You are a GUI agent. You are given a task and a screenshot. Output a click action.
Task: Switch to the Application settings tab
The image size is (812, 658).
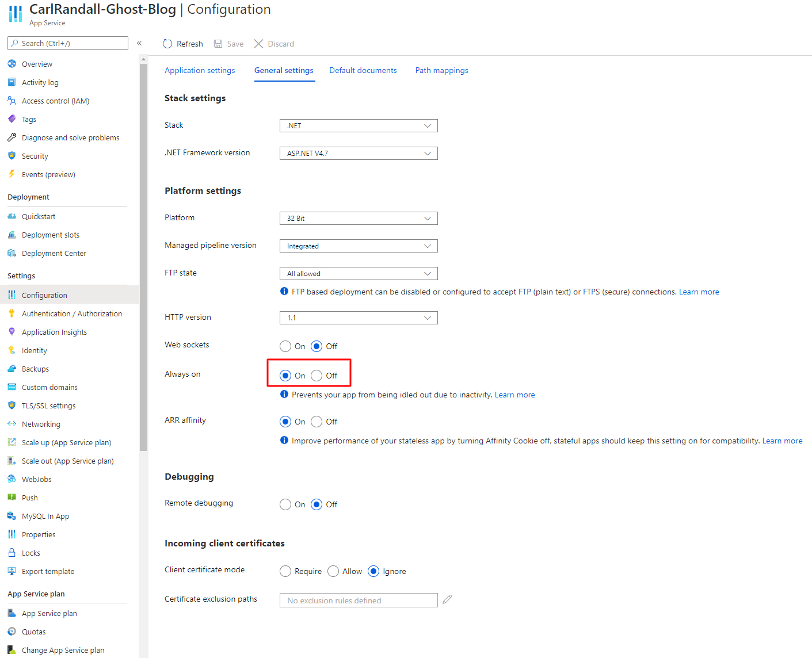(200, 70)
